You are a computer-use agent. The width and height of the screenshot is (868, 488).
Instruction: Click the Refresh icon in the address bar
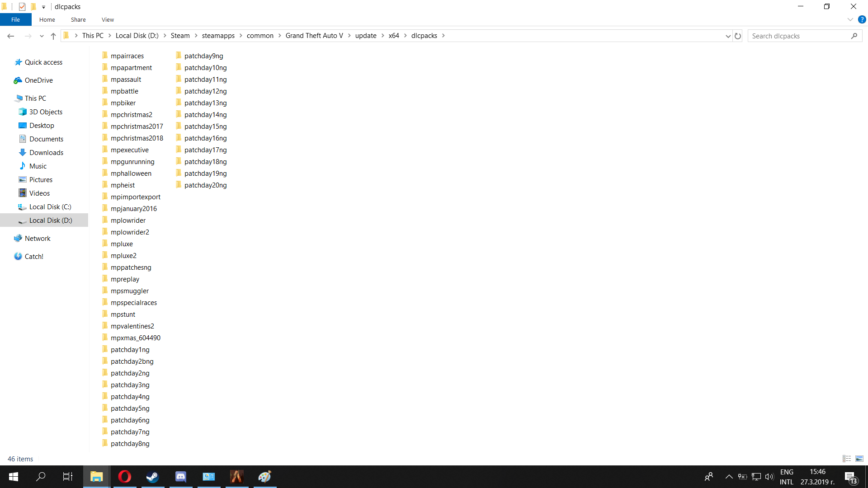pos(738,36)
